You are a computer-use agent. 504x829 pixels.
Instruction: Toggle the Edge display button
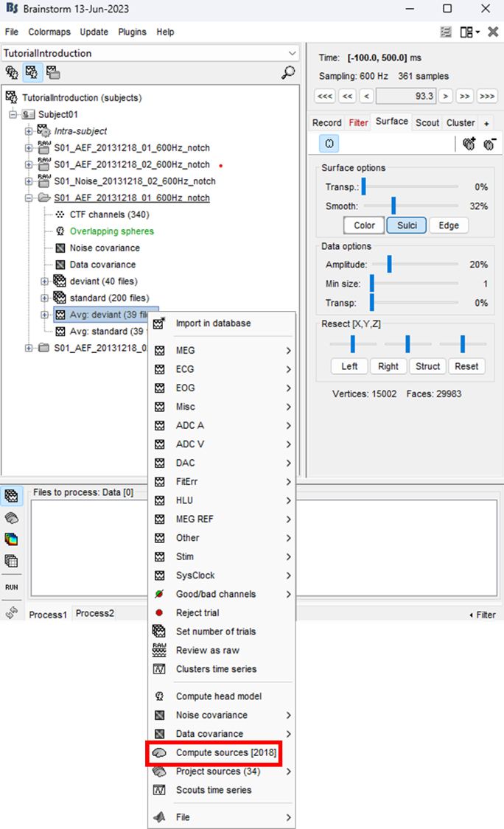[x=449, y=225]
